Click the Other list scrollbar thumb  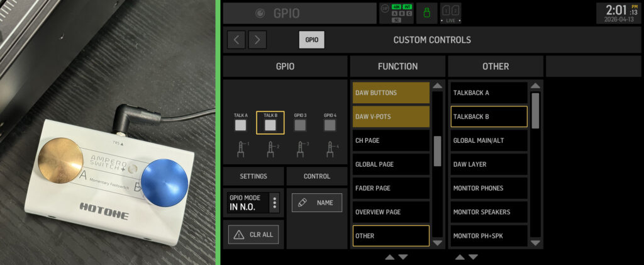[536, 111]
